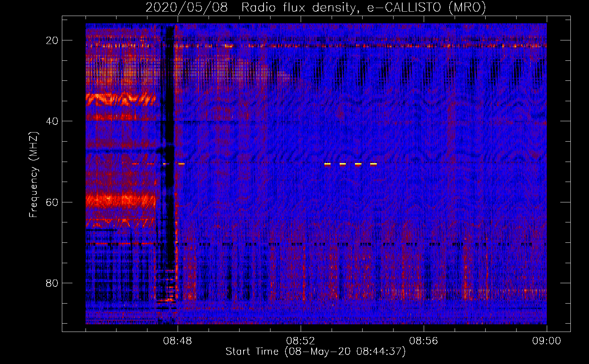
Task: Click the 08:52 time tick label
Action: tap(300, 341)
